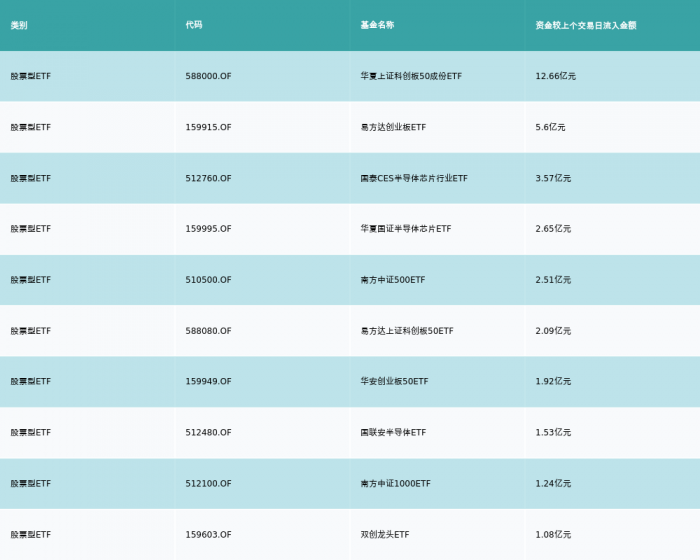
Task: Click 股票型ETF in the 159915.OF row
Action: [x=31, y=127]
